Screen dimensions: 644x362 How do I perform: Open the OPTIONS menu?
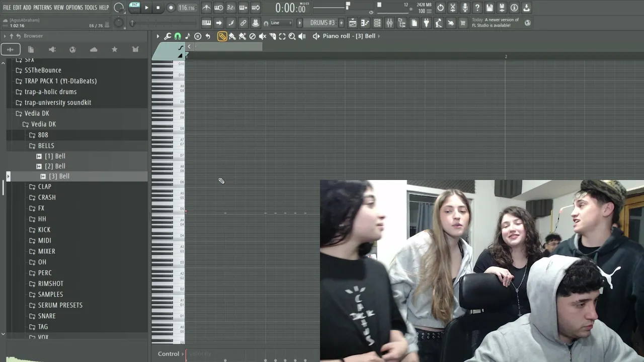pyautogui.click(x=74, y=8)
